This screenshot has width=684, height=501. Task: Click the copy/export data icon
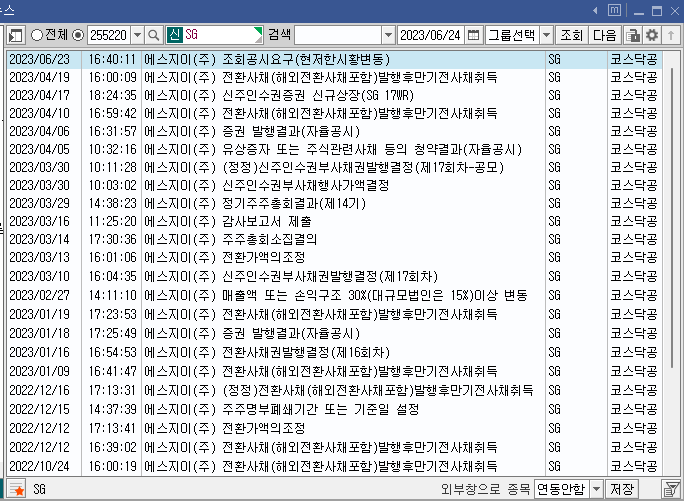pyautogui.click(x=633, y=35)
